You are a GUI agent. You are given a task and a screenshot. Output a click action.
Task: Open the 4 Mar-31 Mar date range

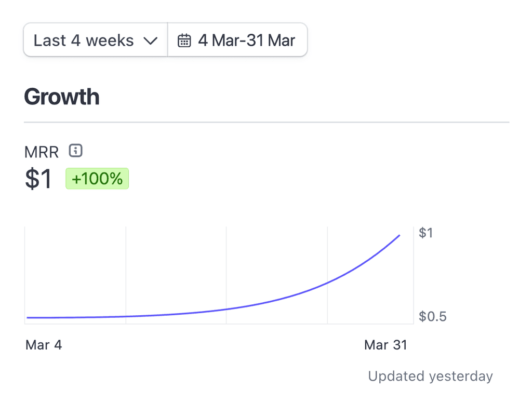237,40
